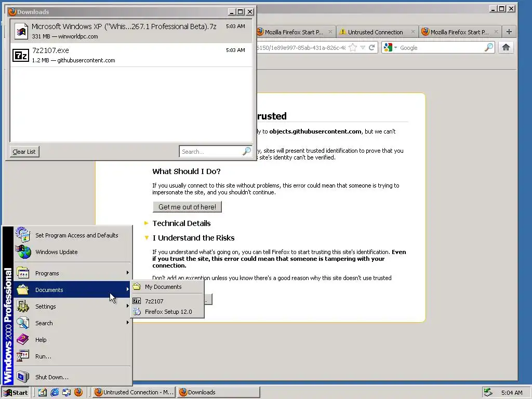Click the Shut Down icon
Screen dimensions: 532x399
click(x=23, y=377)
